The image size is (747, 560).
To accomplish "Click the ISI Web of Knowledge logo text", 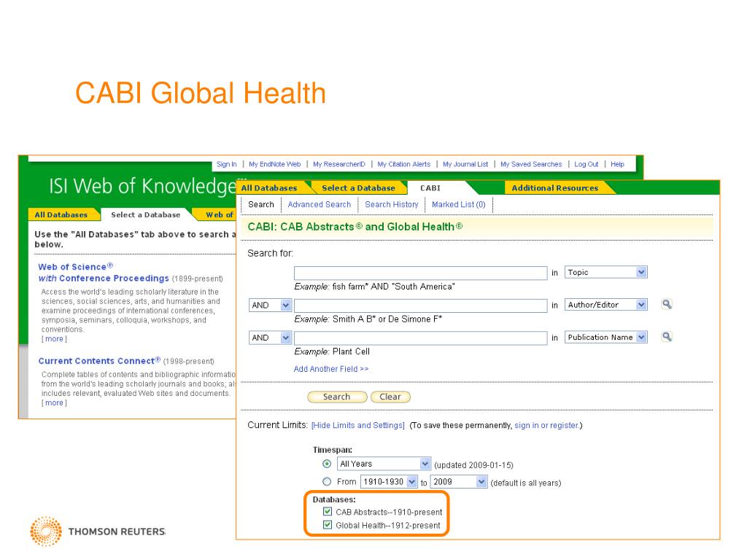I will point(143,186).
